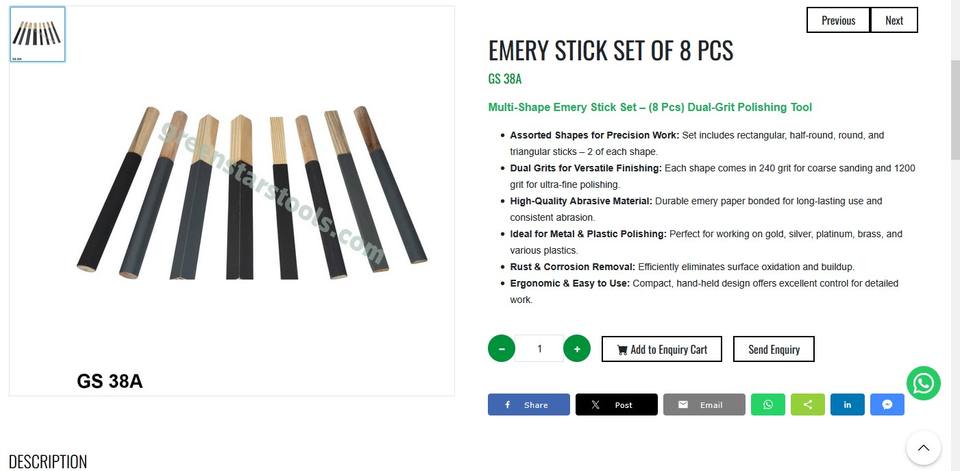The height and width of the screenshot is (471, 960).
Task: Open floating WhatsApp chat bubble
Action: tap(923, 383)
